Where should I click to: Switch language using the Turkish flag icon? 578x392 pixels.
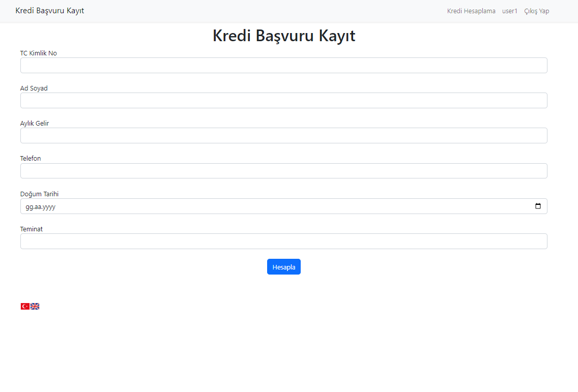24,306
